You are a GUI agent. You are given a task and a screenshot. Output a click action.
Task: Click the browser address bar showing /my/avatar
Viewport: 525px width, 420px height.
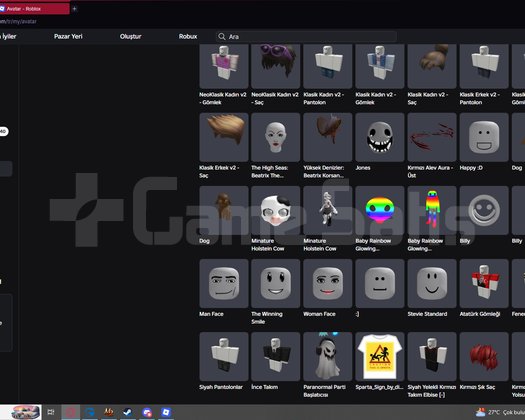click(18, 21)
